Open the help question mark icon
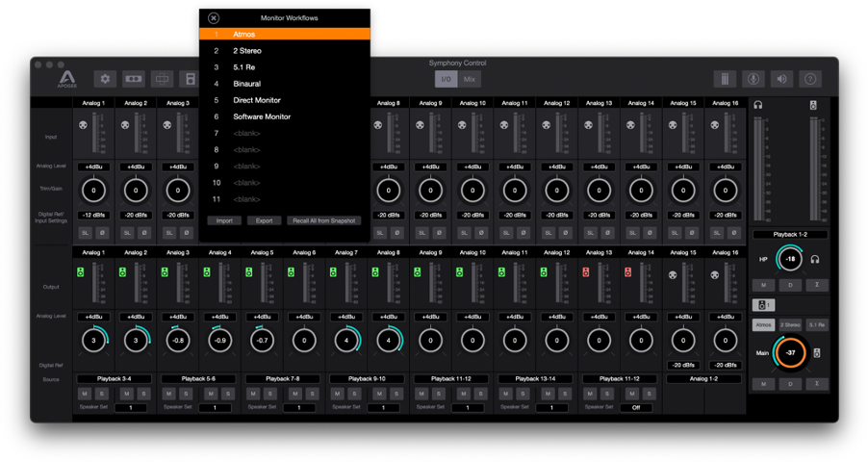Image resolution: width=868 pixels, height=462 pixels. 810,79
